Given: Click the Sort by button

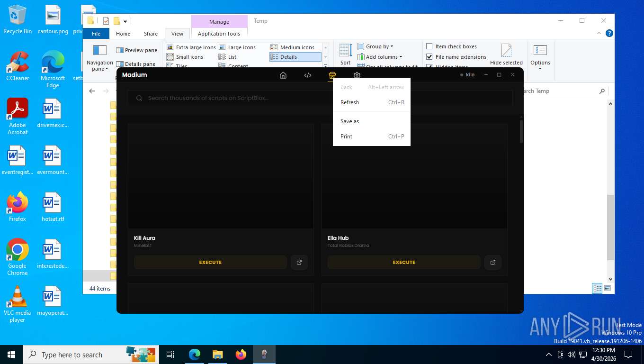Looking at the screenshot, I should (x=346, y=55).
